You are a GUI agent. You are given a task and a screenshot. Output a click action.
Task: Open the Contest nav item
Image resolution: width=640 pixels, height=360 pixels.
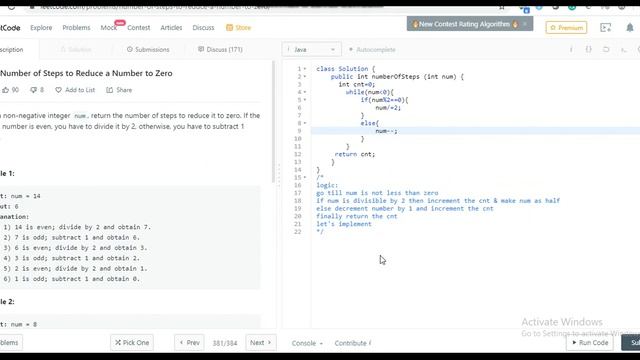(x=139, y=28)
